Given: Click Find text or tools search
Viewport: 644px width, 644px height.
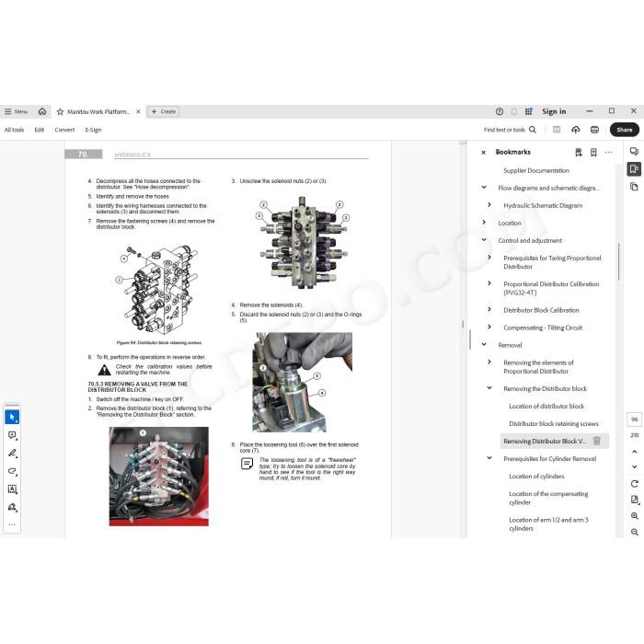Looking at the screenshot, I should click(510, 130).
